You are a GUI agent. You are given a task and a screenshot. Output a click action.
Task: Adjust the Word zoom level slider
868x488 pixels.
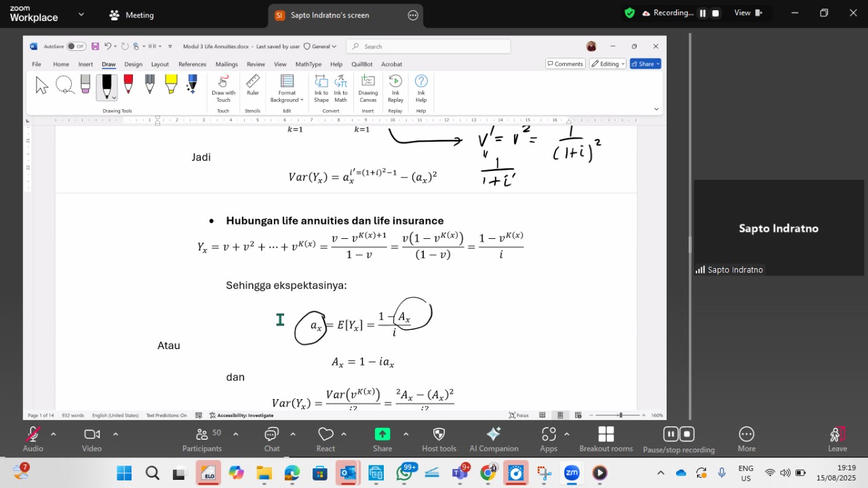point(620,415)
